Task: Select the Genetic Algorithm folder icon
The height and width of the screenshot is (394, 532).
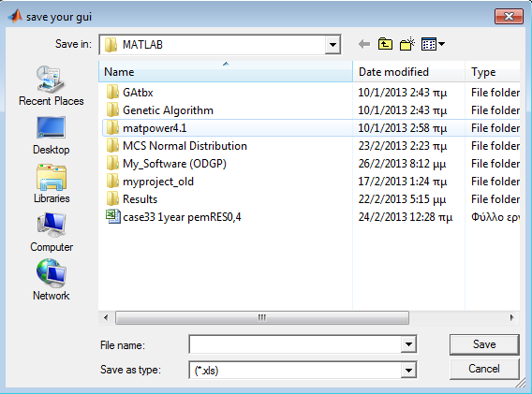Action: click(x=112, y=109)
